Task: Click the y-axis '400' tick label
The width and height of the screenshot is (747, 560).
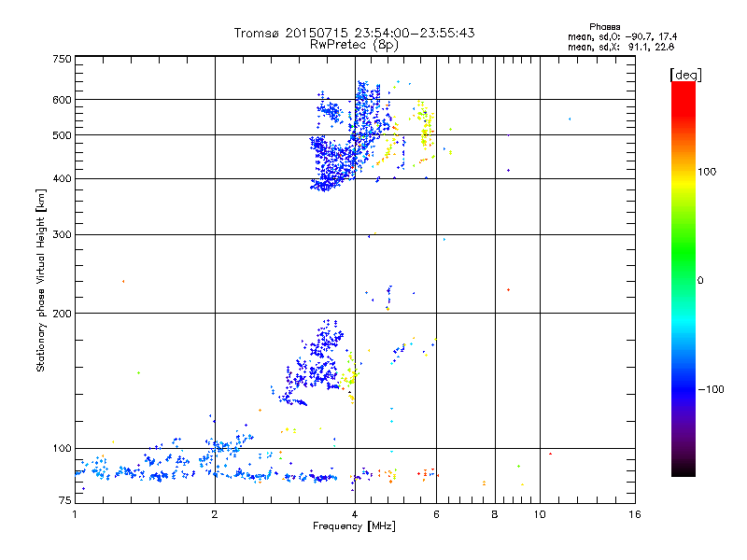Action: (x=62, y=179)
